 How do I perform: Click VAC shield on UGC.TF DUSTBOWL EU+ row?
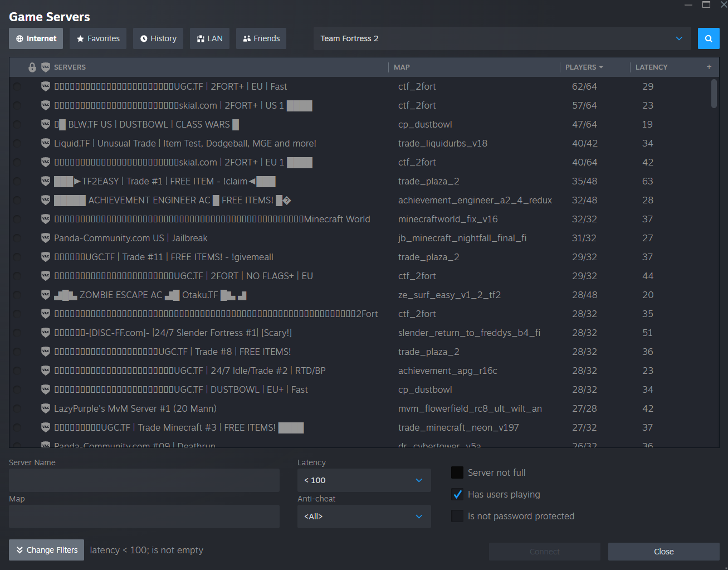click(46, 389)
